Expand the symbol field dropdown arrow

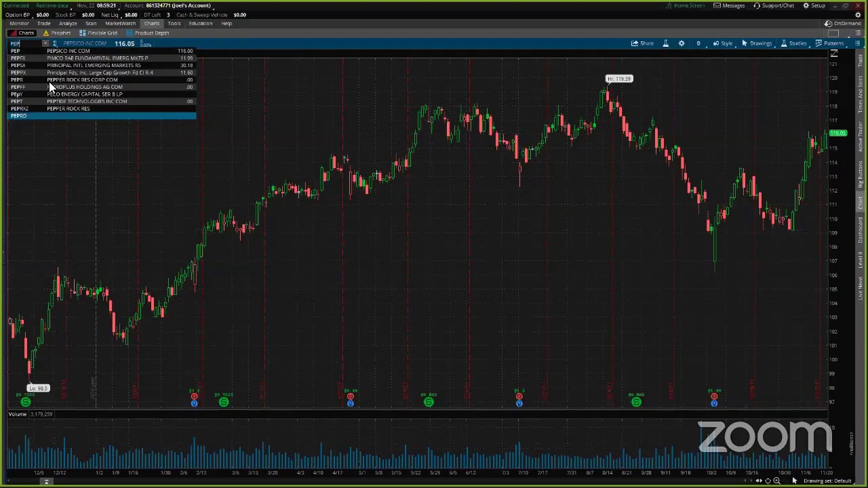45,43
